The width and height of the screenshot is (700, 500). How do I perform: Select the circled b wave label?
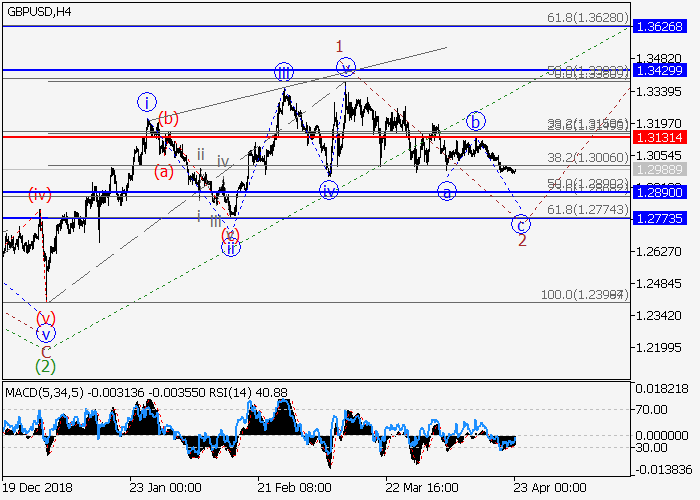tap(476, 121)
